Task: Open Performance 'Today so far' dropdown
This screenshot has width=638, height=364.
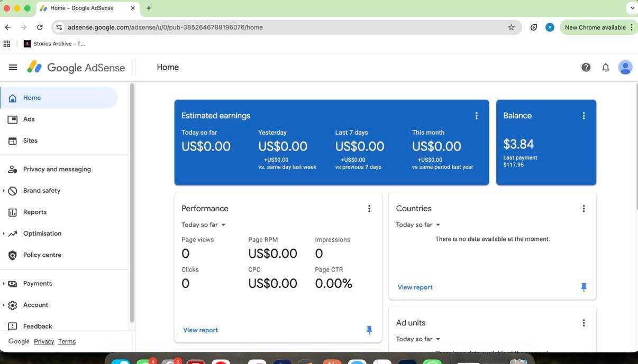Action: pyautogui.click(x=204, y=225)
